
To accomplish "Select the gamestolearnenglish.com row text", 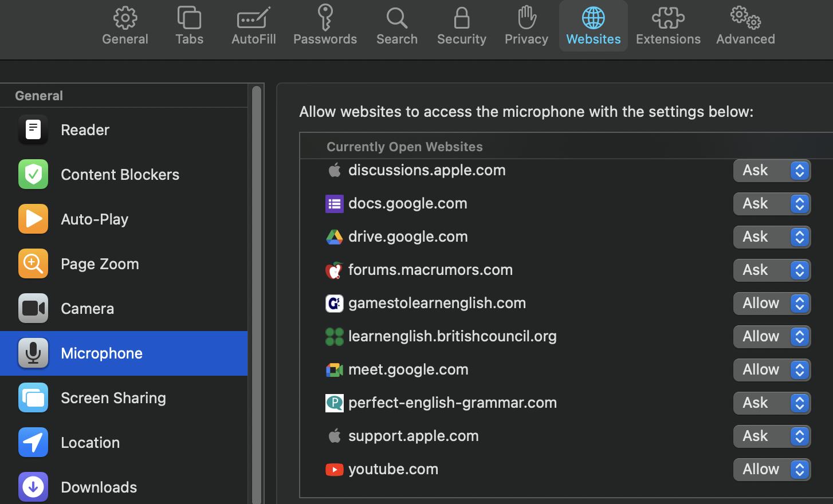I will (x=437, y=303).
